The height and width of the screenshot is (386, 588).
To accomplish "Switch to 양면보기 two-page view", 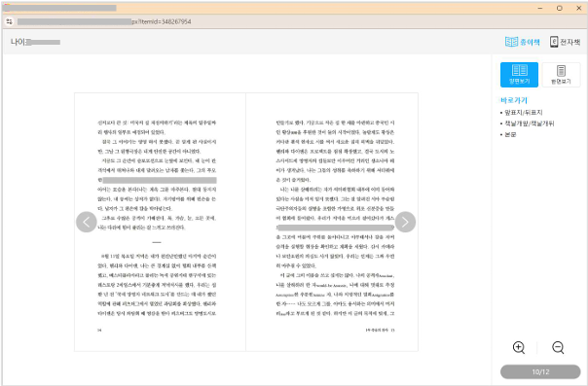I will pos(519,75).
